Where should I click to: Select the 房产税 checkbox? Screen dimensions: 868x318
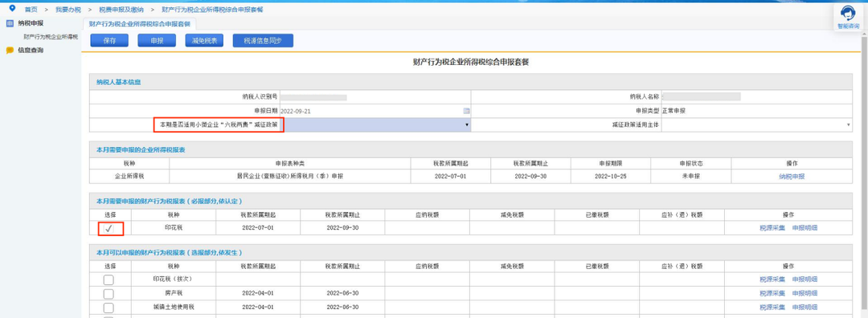click(x=108, y=294)
